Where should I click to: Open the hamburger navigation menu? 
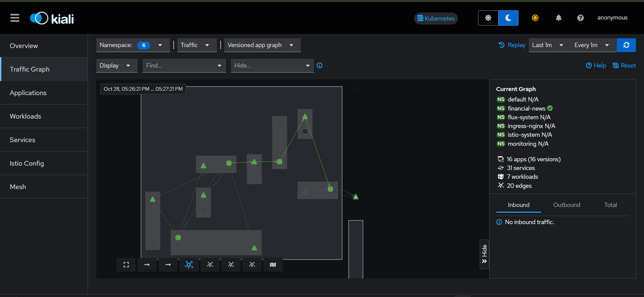[15, 18]
